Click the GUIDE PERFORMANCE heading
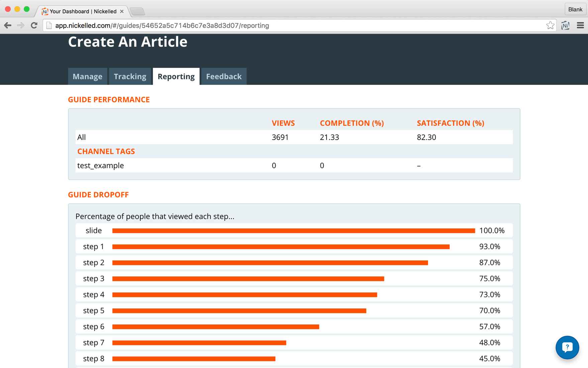 (x=109, y=100)
